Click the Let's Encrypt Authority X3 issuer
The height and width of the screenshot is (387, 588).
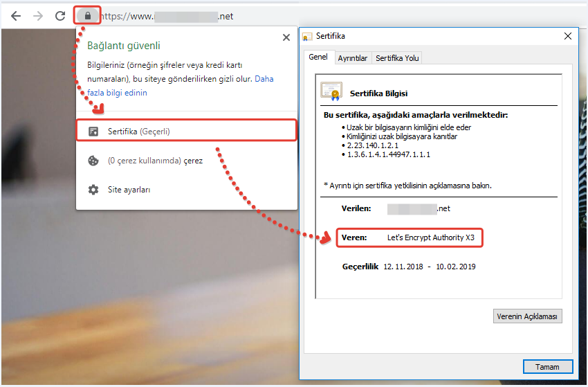click(430, 237)
